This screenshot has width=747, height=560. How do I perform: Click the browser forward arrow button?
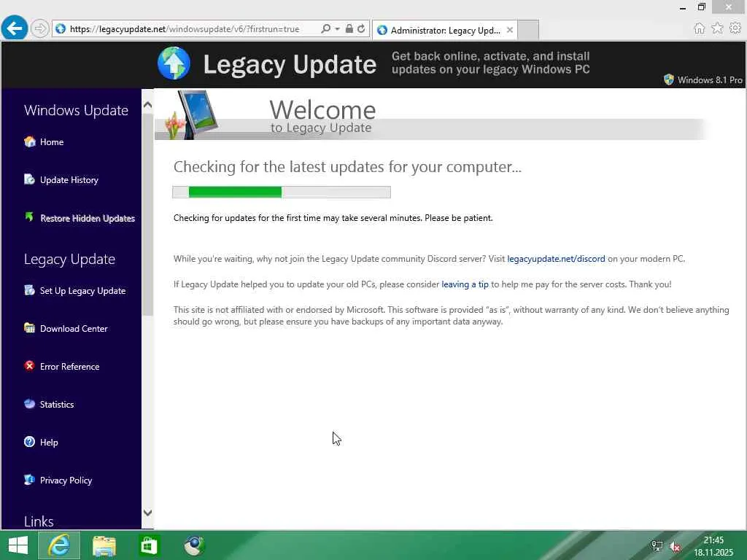coord(40,28)
